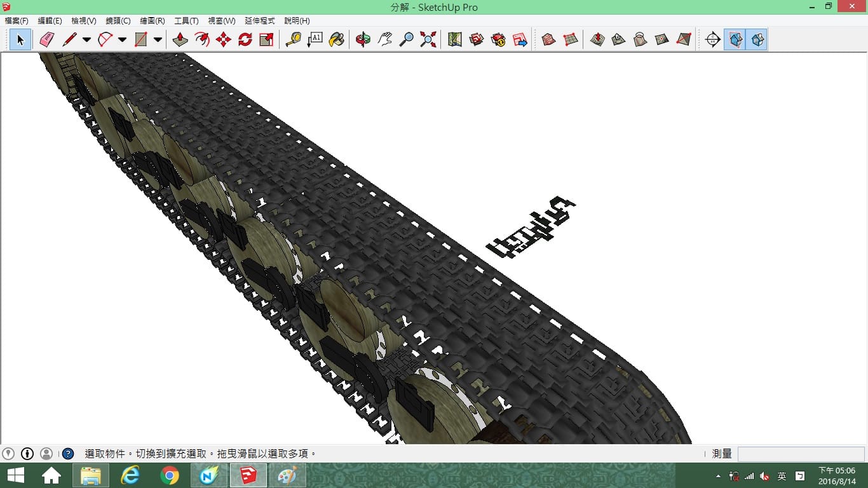Activate the Sandbox Smoove tool
The width and height of the screenshot is (868, 488).
click(597, 39)
